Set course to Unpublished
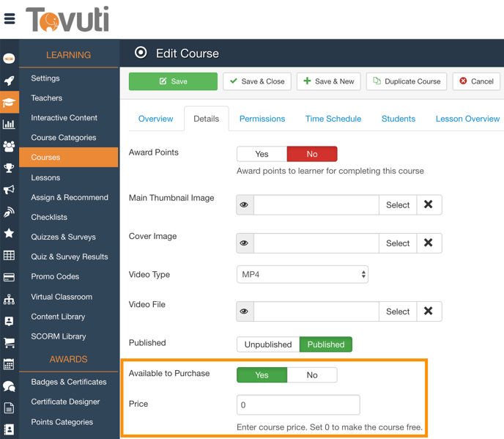The image size is (504, 439). tap(268, 344)
